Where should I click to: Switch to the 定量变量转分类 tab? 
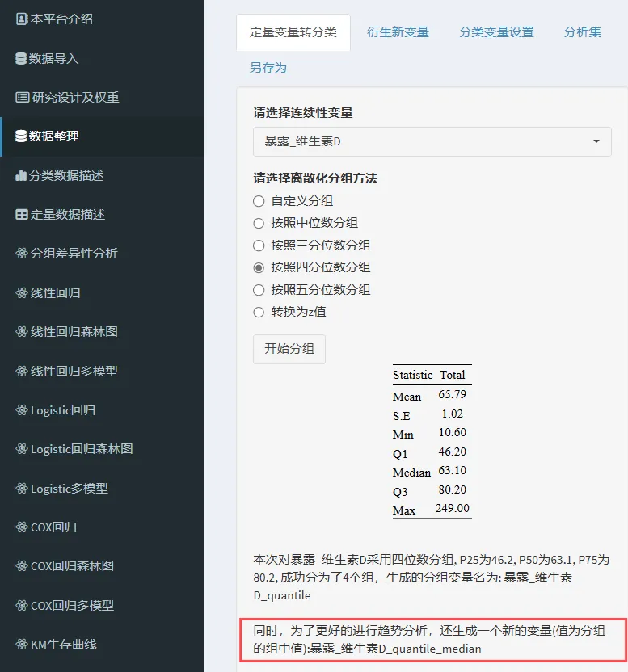(293, 32)
